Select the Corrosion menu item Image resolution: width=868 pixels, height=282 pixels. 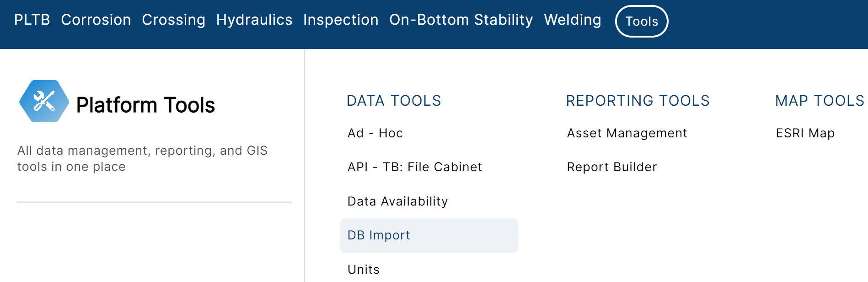(96, 20)
